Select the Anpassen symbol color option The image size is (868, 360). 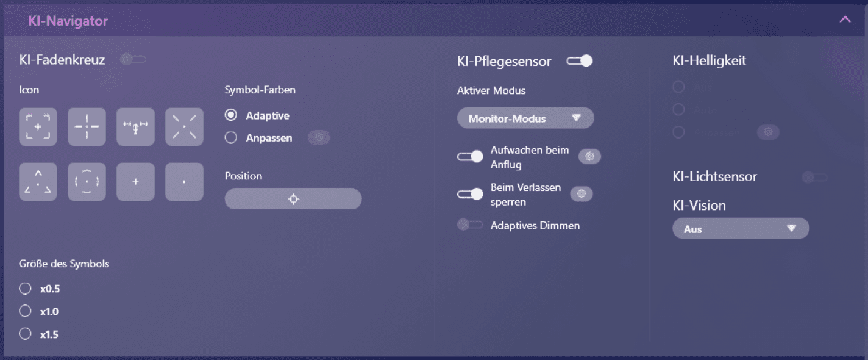click(x=231, y=138)
